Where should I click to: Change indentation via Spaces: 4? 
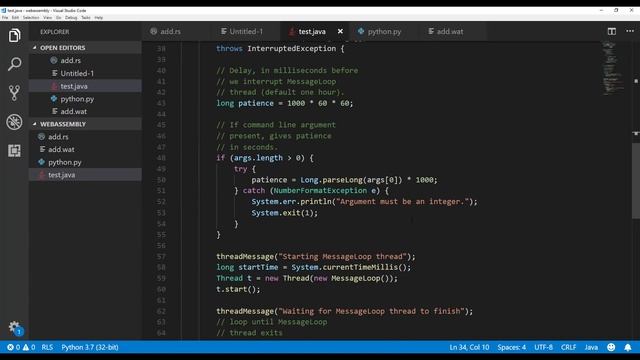511,347
